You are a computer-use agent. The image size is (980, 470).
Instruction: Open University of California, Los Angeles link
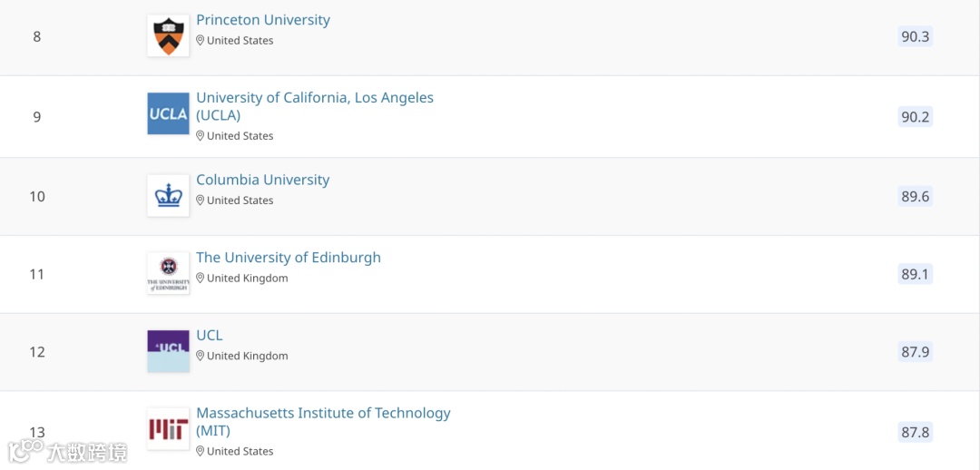315,106
